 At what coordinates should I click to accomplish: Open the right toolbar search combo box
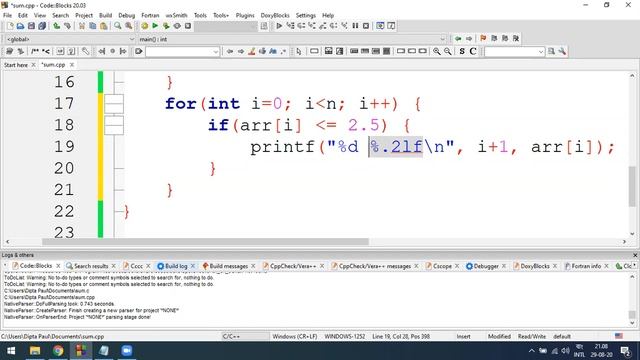514,52
